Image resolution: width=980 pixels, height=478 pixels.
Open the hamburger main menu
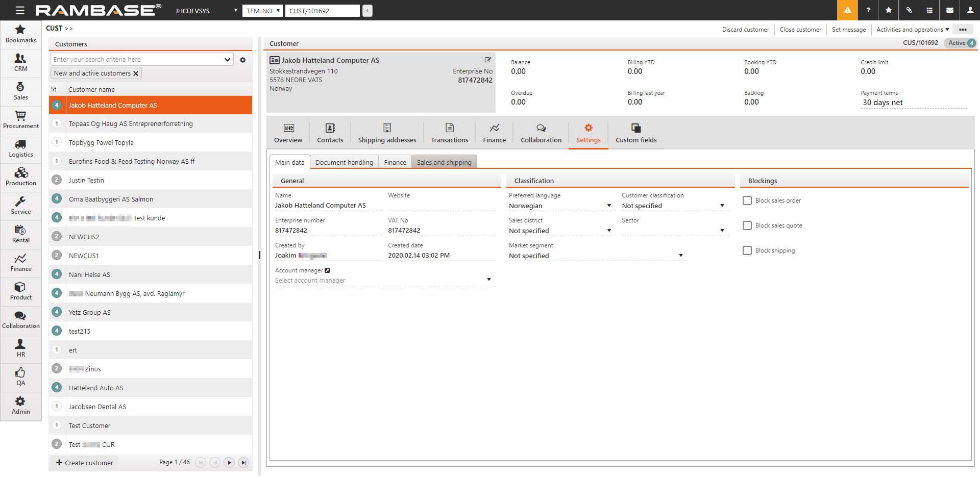[x=20, y=10]
